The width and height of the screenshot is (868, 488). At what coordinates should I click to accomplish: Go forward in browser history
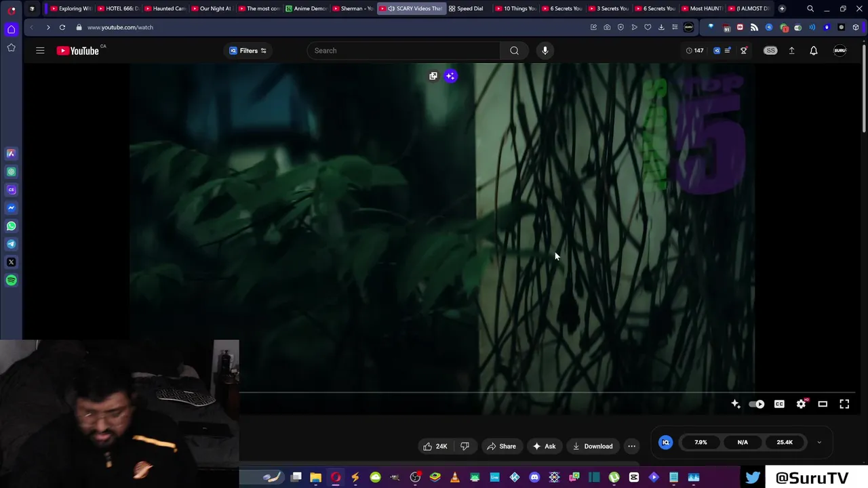[x=47, y=27]
